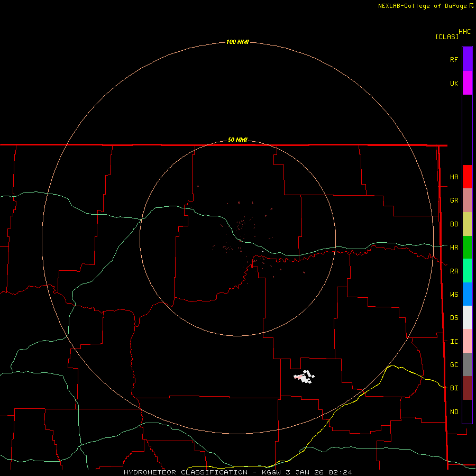Select the WS blue legend swatch
Viewport: 476px width, 476px height.
point(467,294)
